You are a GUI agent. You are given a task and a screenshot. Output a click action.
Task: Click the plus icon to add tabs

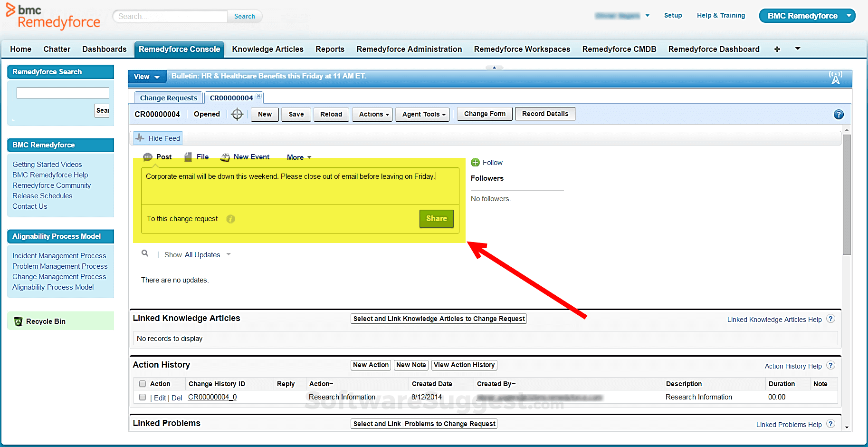777,49
